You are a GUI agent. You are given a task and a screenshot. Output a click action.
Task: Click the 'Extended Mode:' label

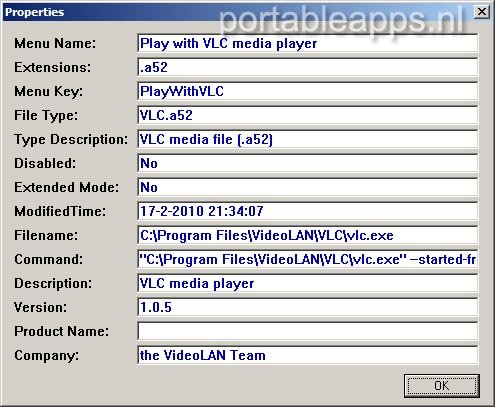pyautogui.click(x=66, y=187)
